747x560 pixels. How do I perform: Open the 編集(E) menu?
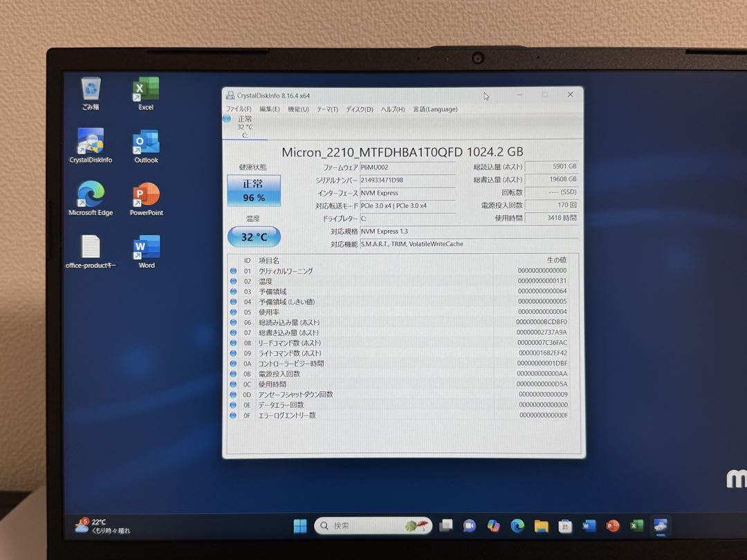[x=270, y=109]
